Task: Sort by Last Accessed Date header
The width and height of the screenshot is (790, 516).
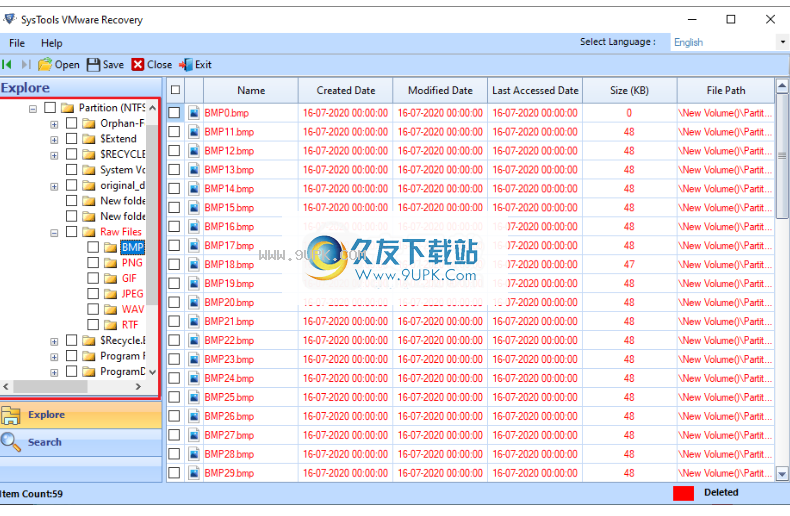Action: (x=535, y=91)
